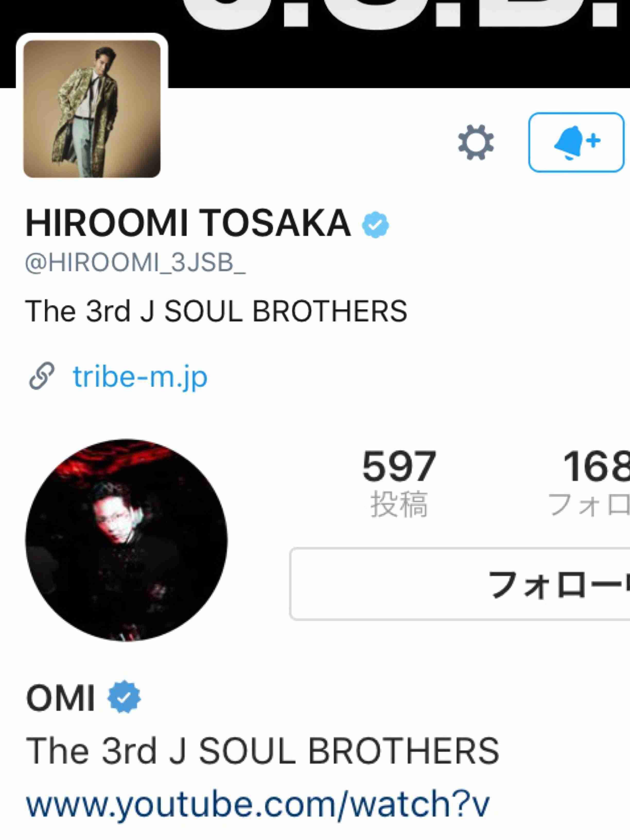
Task: Open the 168 followers count
Action: [x=589, y=483]
